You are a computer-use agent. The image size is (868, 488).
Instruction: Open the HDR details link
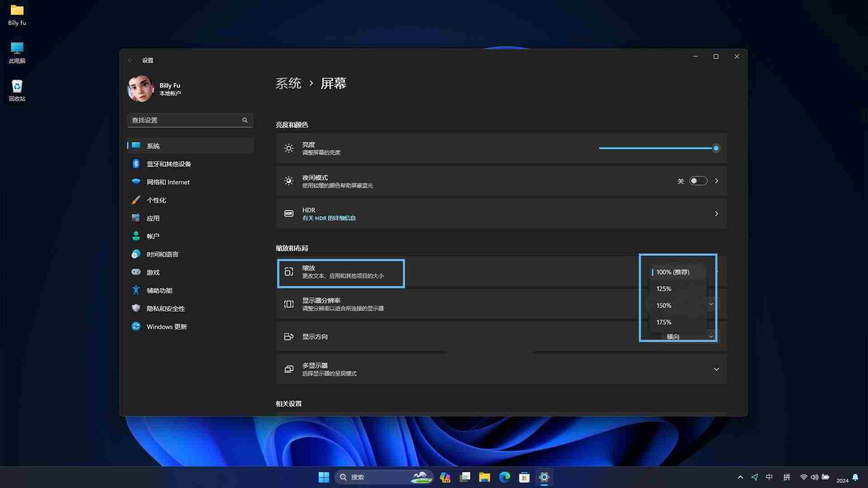click(329, 218)
